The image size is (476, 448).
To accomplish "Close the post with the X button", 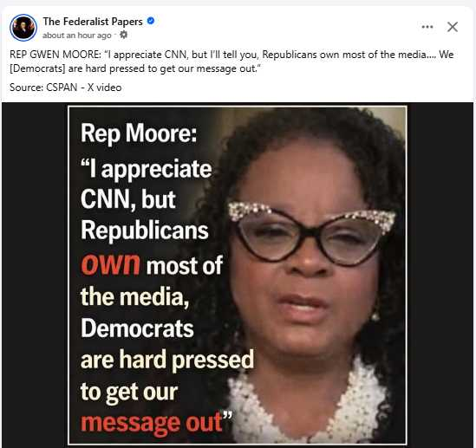I will [x=453, y=27].
